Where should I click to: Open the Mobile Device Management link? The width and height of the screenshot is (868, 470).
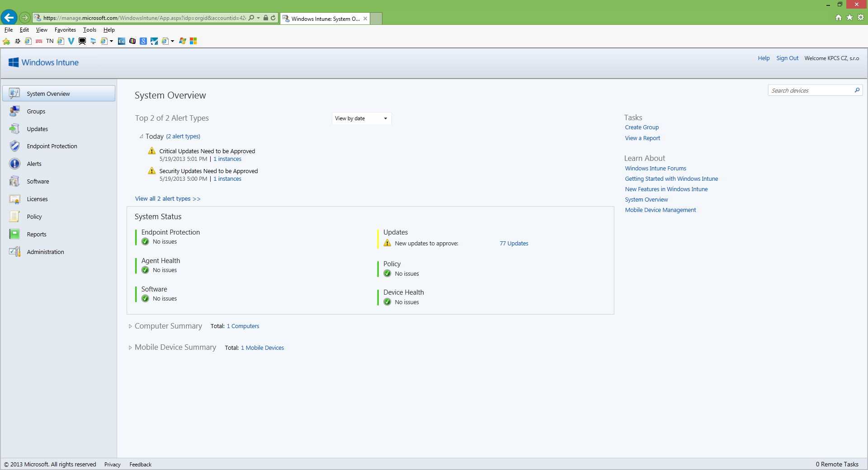click(660, 210)
